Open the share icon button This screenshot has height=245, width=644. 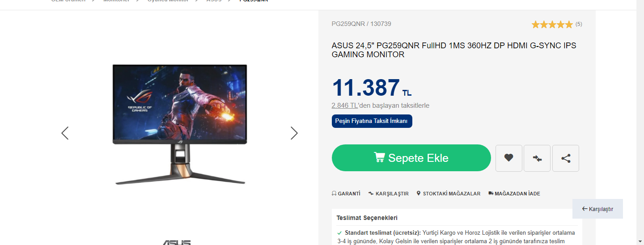566,158
